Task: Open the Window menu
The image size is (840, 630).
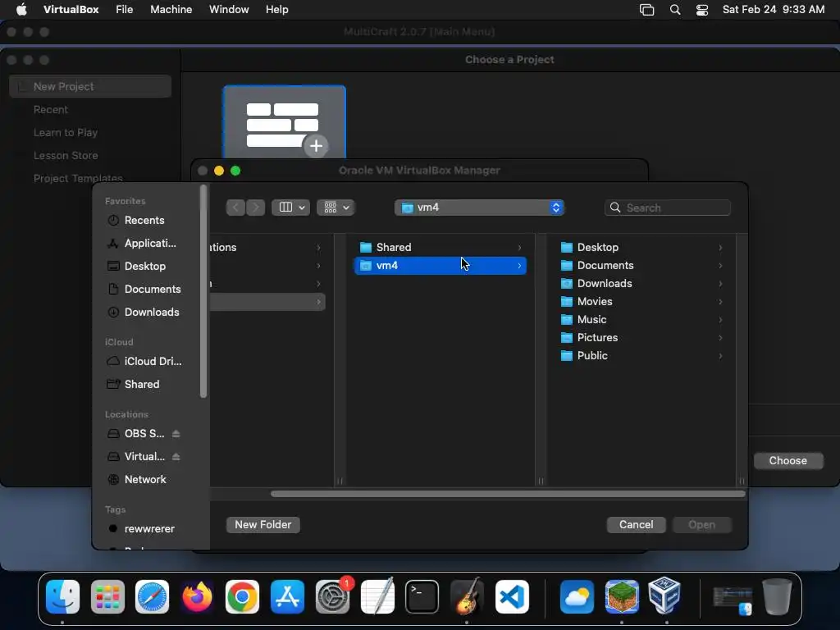Action: (x=229, y=10)
